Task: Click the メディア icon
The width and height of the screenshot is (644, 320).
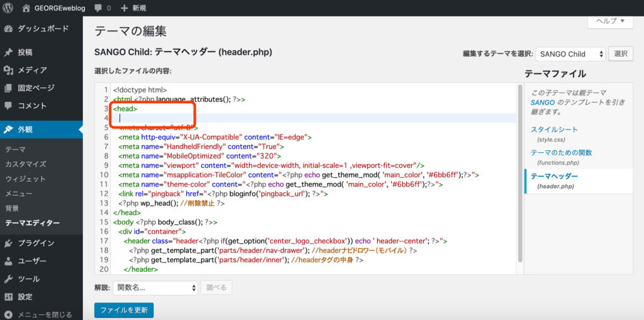Action: 8,70
